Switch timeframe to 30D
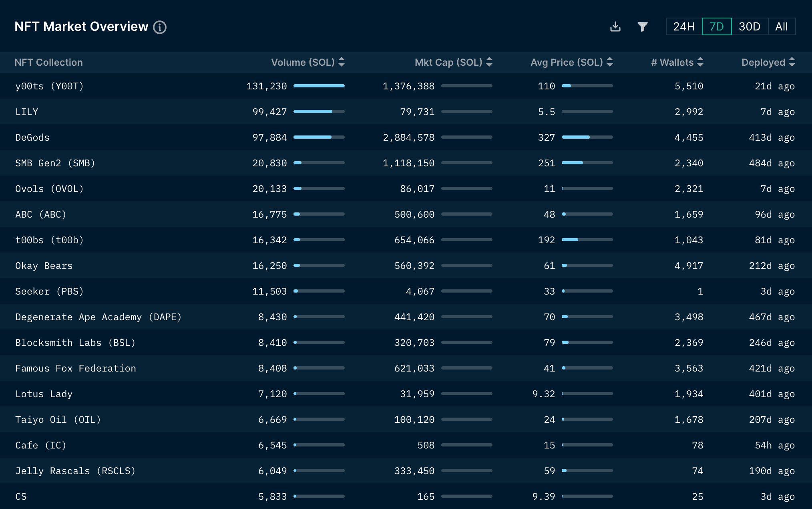The height and width of the screenshot is (509, 812). (750, 27)
